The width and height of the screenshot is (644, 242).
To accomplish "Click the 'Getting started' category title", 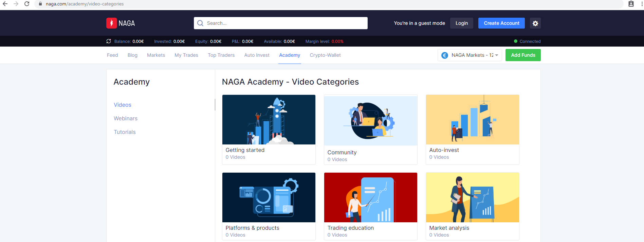I will point(245,150).
